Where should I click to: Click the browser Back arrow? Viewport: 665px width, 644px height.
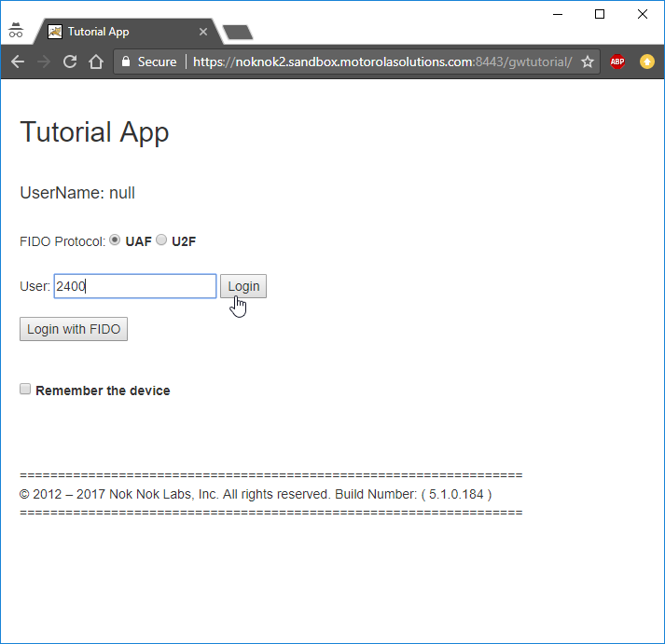(x=18, y=62)
